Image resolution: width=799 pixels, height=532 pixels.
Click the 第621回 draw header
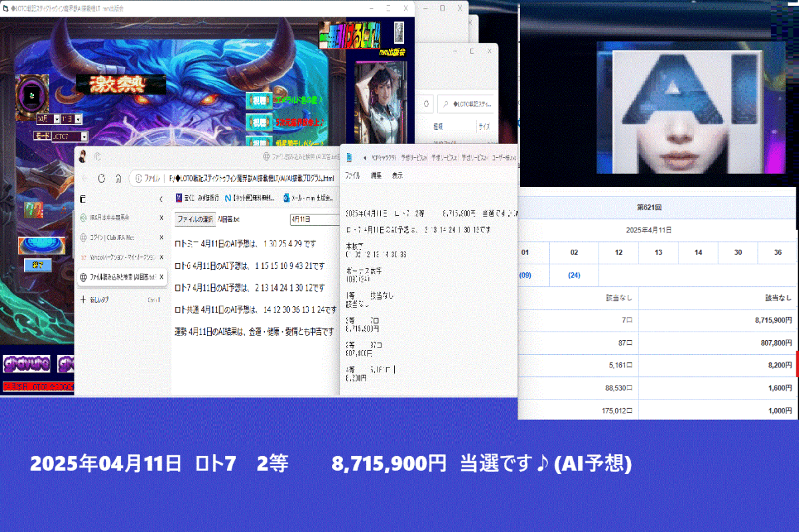click(649, 208)
